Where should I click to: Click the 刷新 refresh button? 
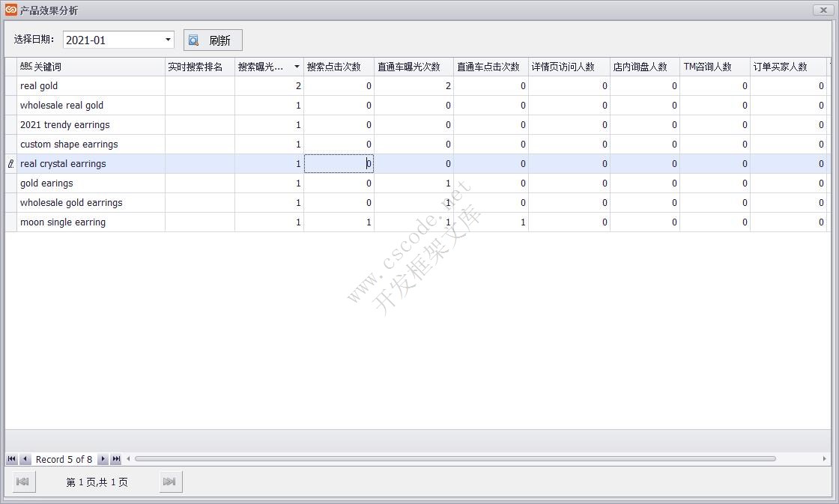click(213, 40)
